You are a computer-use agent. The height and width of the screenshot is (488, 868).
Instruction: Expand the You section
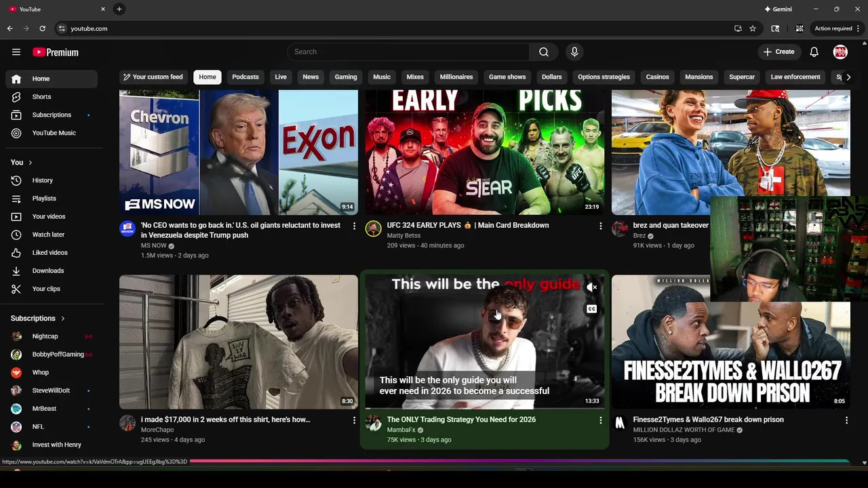click(22, 163)
